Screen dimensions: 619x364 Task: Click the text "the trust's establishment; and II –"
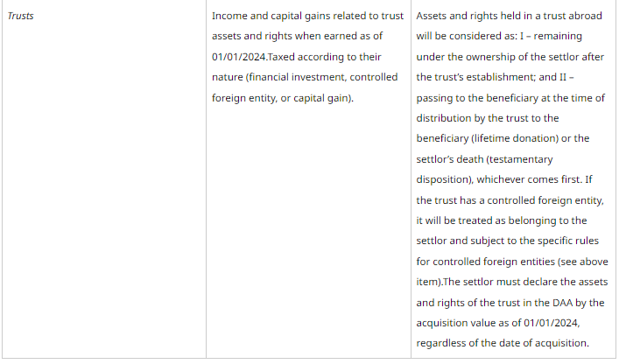(x=496, y=77)
